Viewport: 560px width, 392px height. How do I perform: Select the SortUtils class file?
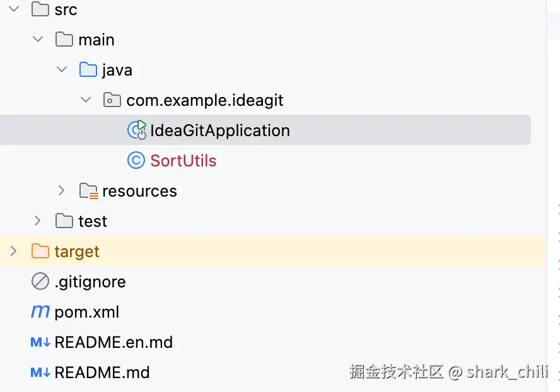pos(183,161)
